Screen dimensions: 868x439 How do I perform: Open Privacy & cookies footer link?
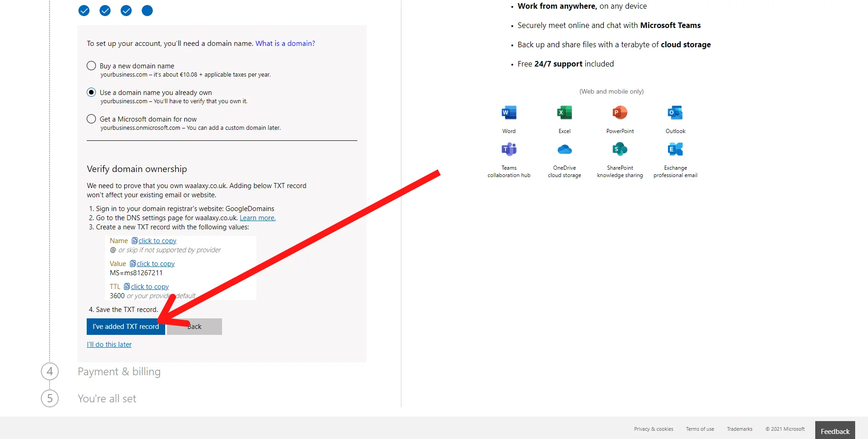(653, 429)
